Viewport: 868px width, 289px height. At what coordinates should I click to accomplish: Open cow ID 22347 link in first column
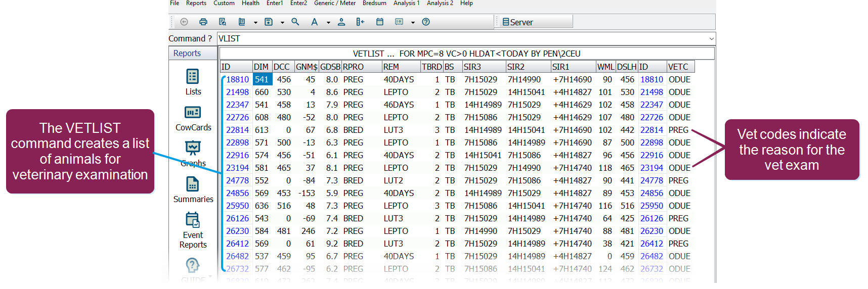click(x=237, y=105)
